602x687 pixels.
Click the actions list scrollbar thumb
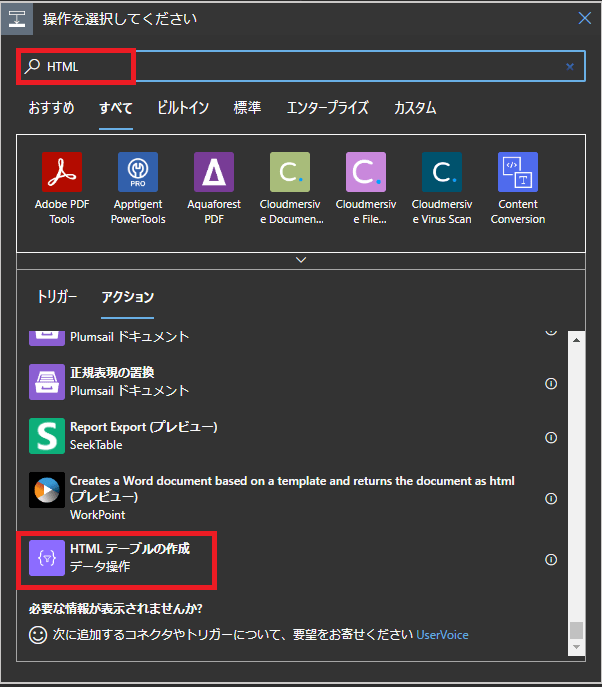(576, 631)
